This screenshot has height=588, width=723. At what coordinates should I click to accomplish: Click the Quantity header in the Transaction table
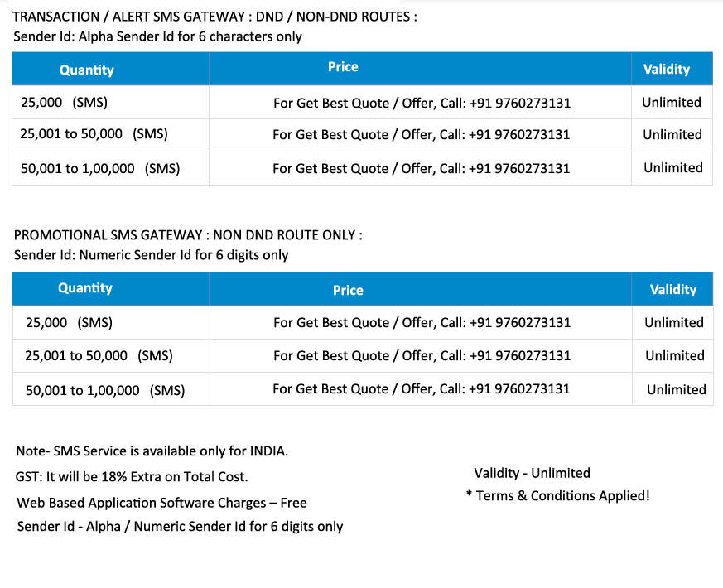pyautogui.click(x=86, y=70)
